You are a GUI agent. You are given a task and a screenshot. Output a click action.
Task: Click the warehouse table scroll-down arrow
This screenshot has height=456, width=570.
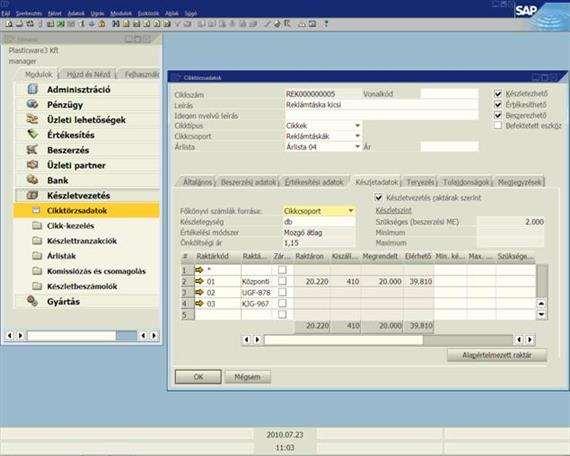(x=541, y=315)
